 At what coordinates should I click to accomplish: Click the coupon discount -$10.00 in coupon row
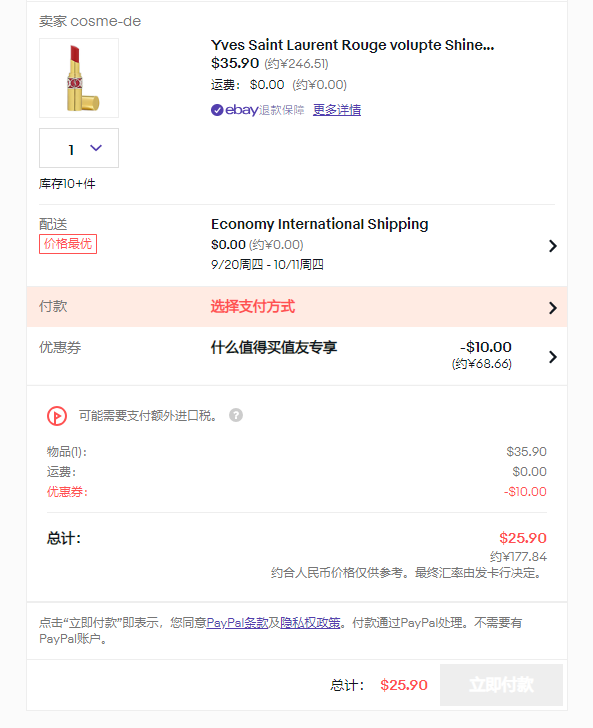486,347
